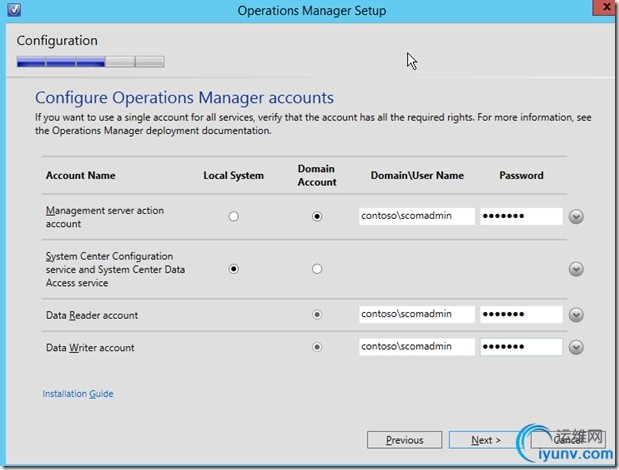Click Data Reader account username field

click(417, 315)
